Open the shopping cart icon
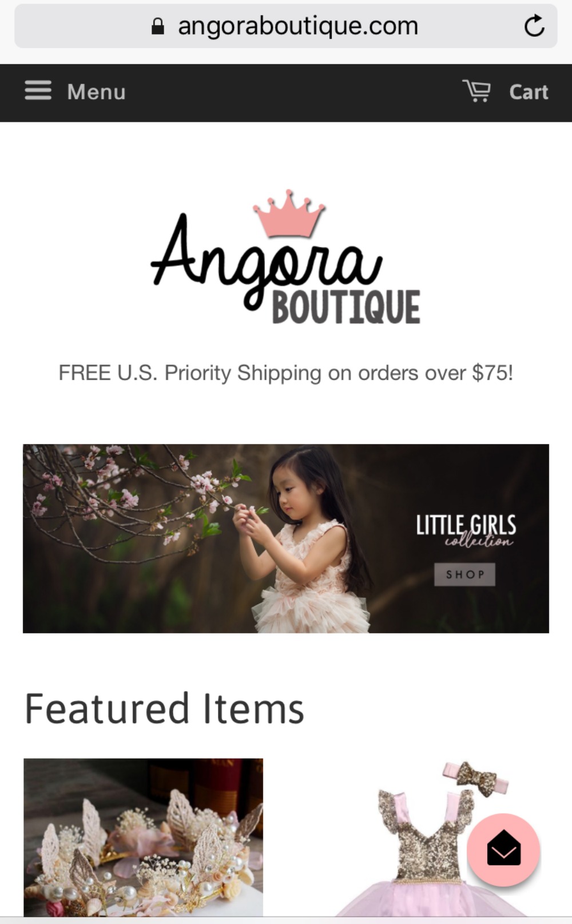The height and width of the screenshot is (924, 572). tap(476, 91)
